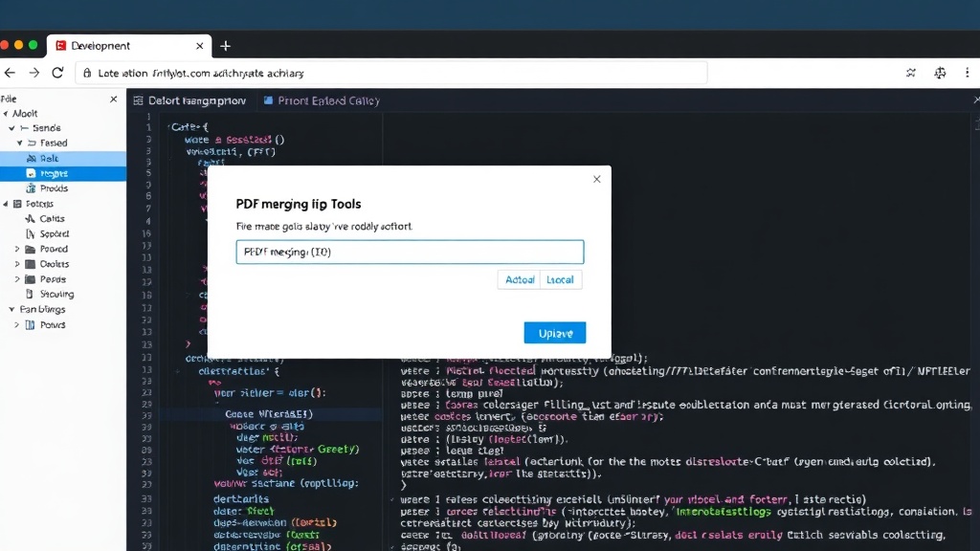The image size is (980, 551).
Task: Collapse the Fotcrjs section arrow
Action: click(x=6, y=204)
